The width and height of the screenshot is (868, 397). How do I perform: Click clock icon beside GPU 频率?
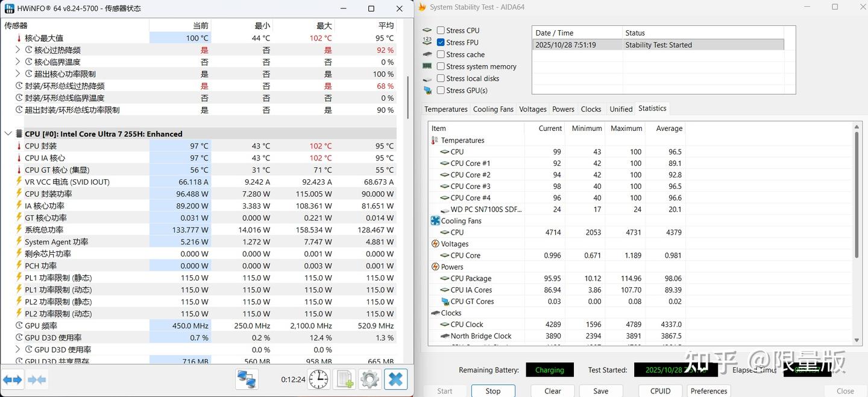(19, 326)
